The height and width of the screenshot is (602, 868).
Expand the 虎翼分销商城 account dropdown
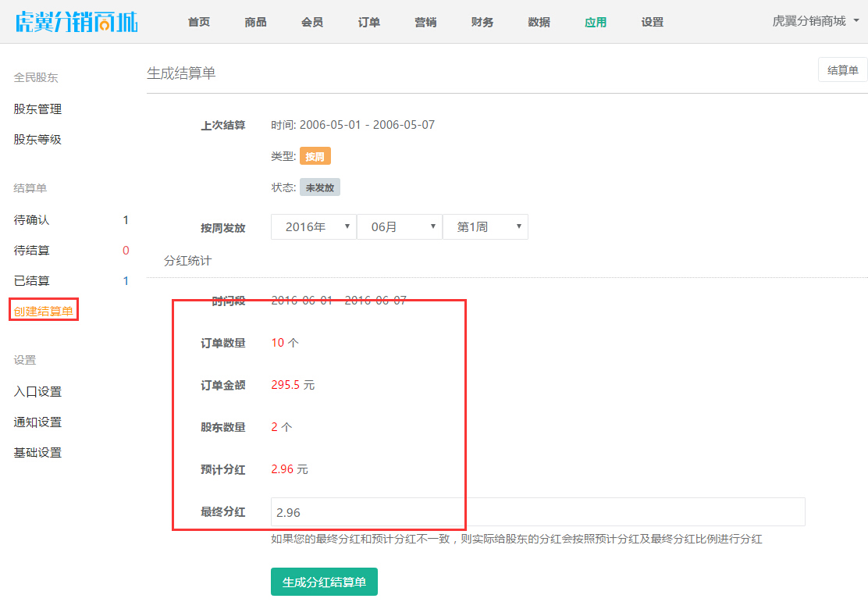pos(816,21)
